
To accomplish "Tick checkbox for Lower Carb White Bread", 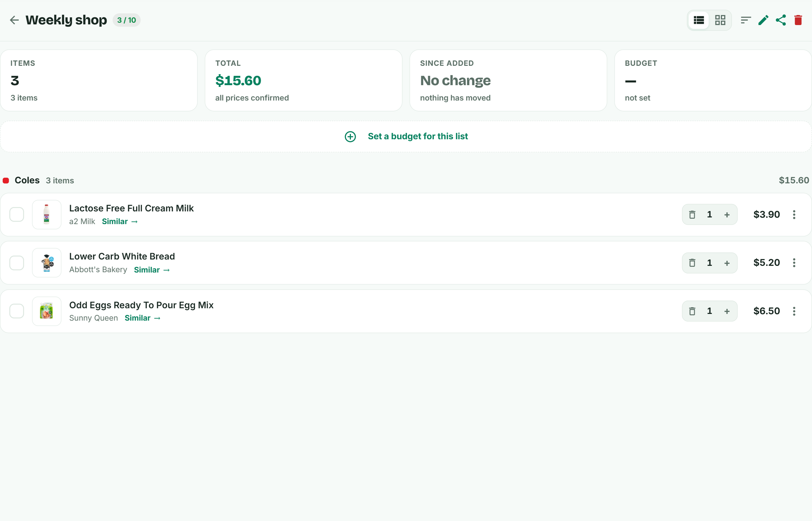I will pyautogui.click(x=17, y=263).
